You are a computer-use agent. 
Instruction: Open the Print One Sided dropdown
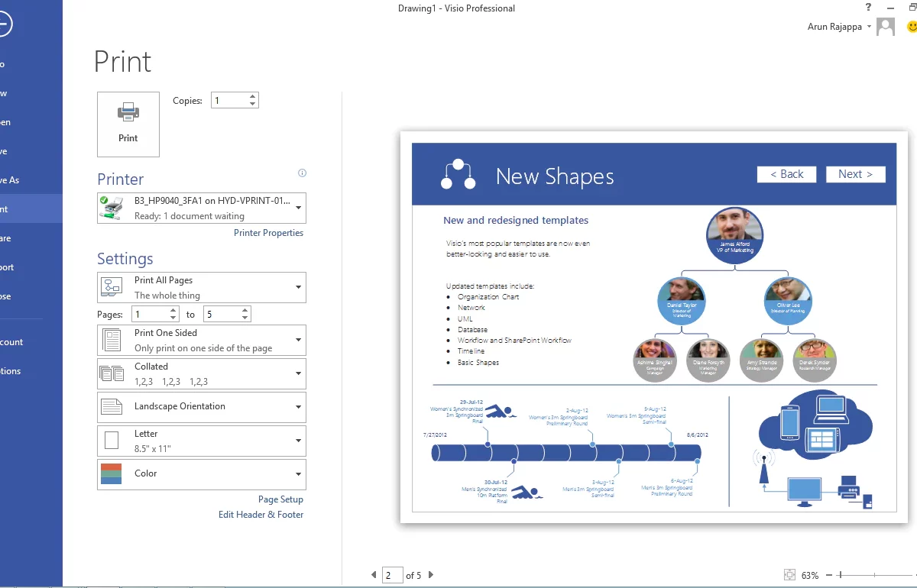click(x=202, y=340)
